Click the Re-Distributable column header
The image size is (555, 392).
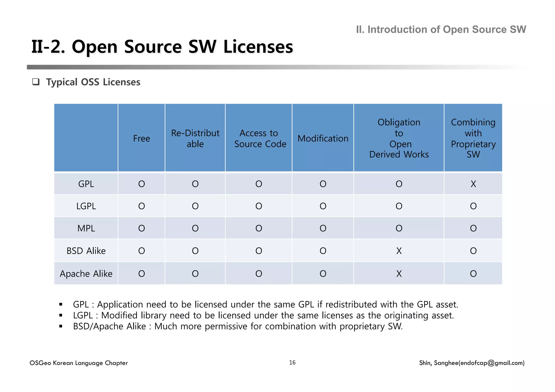coord(195,138)
